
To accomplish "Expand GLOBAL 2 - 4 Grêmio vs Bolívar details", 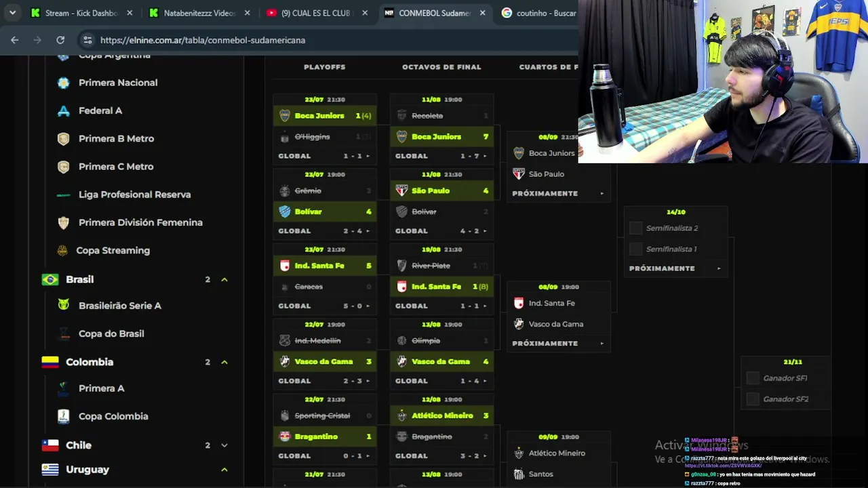I will coord(325,231).
